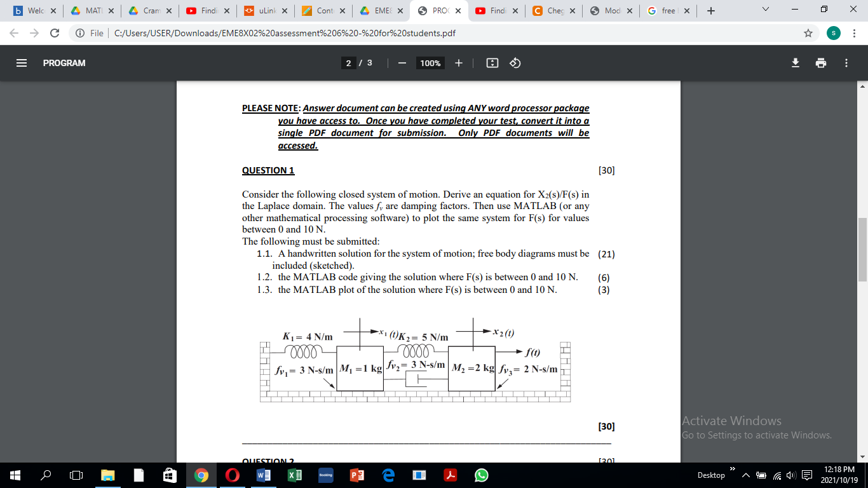Image resolution: width=868 pixels, height=488 pixels.
Task: Toggle fit to page button
Action: coord(492,63)
